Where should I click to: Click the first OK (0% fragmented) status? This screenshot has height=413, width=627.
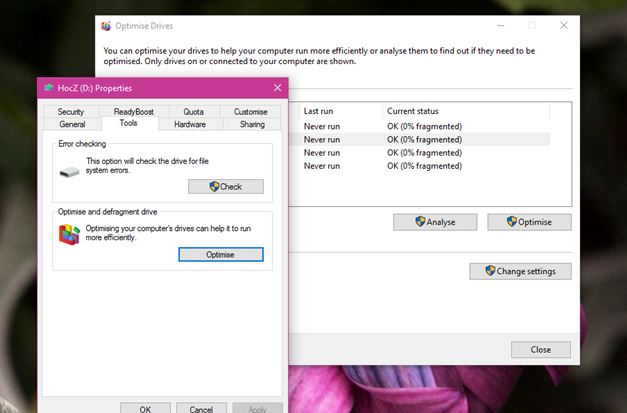[x=424, y=126]
